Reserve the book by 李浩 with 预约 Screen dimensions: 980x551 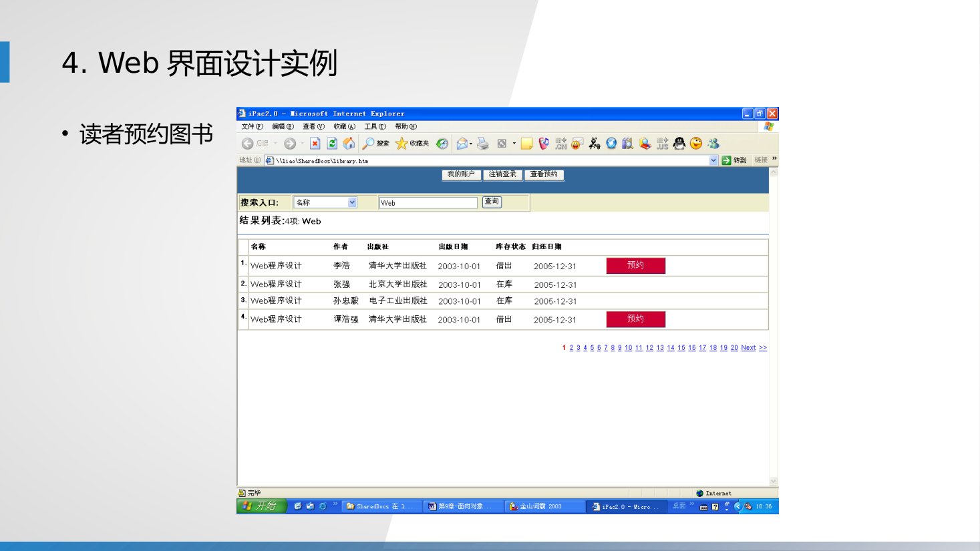click(635, 266)
